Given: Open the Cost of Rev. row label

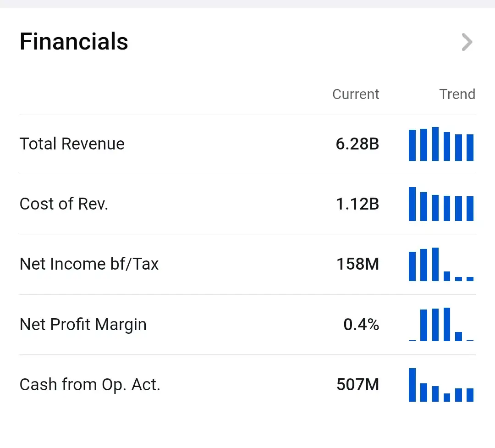Looking at the screenshot, I should point(64,204).
